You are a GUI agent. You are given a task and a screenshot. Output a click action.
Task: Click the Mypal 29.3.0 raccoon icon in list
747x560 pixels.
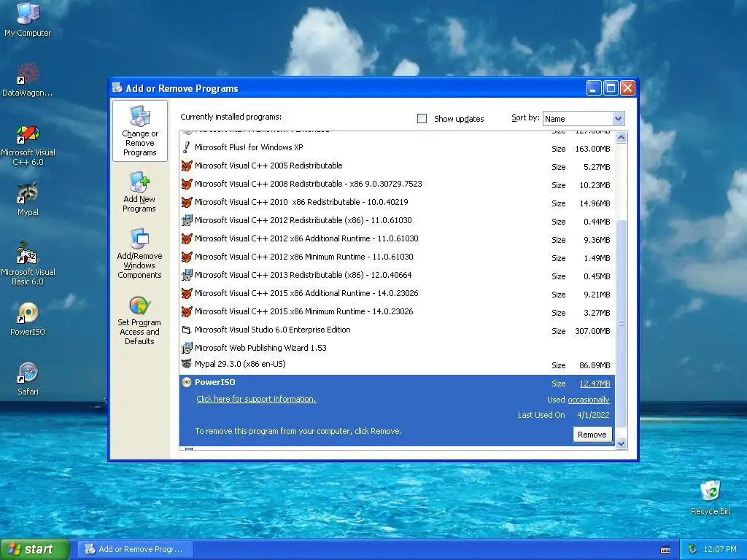click(x=187, y=365)
